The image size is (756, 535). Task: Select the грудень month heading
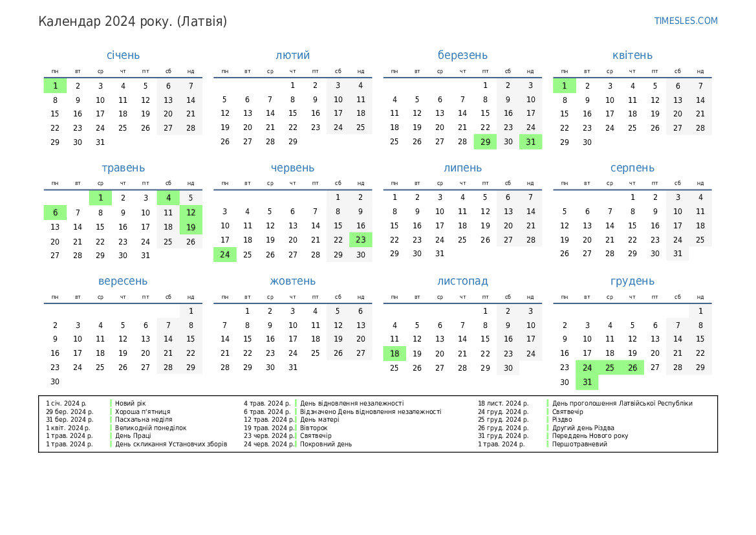tap(632, 281)
